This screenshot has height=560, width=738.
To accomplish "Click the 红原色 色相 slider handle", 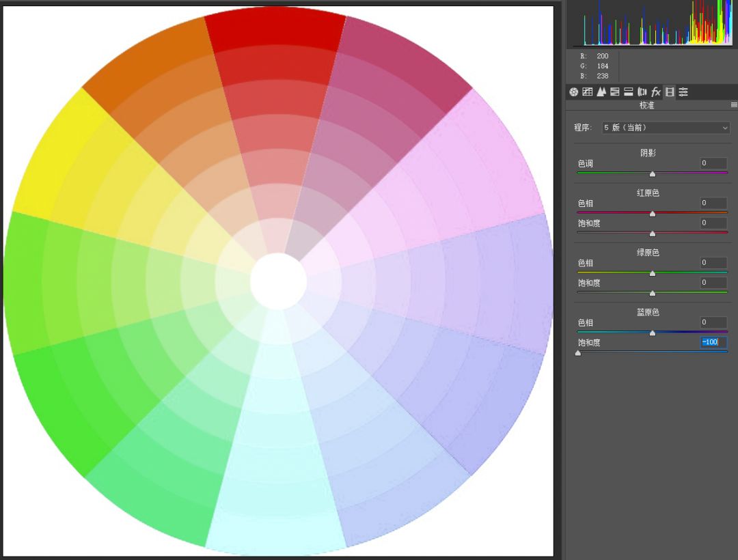I will (653, 214).
